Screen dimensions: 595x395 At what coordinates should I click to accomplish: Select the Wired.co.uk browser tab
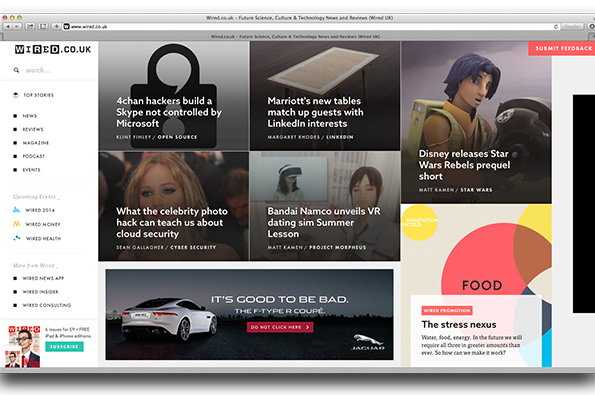click(296, 37)
